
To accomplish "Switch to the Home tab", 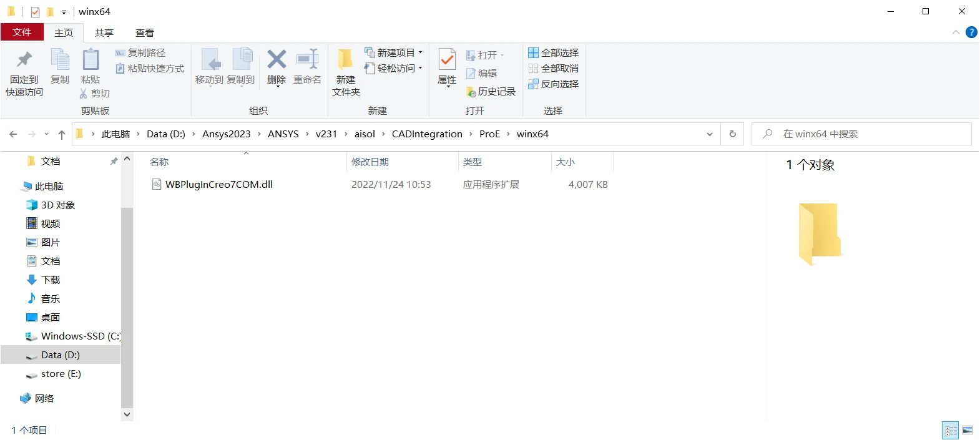I will pos(64,32).
